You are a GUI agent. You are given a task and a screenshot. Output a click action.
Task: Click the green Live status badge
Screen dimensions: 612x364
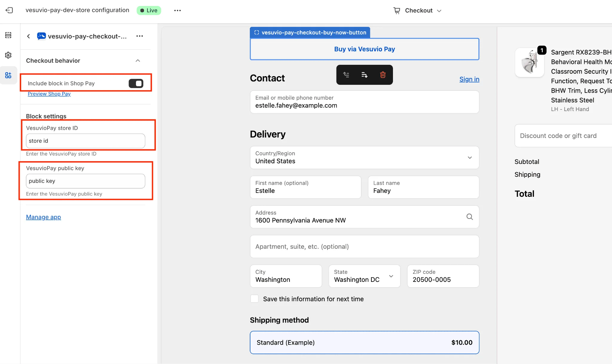coord(149,10)
